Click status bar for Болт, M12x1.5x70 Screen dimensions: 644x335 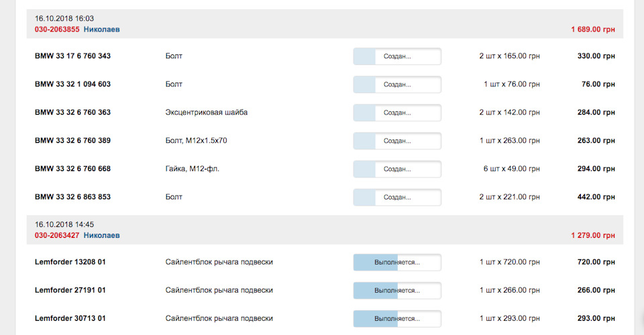tap(397, 141)
